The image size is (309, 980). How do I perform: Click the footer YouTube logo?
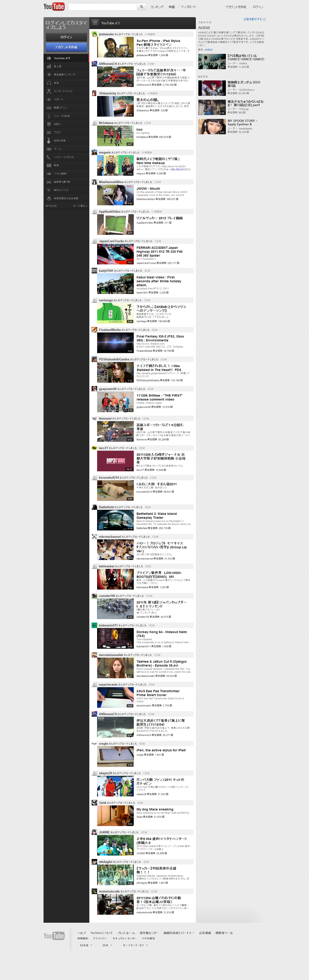[54, 936]
